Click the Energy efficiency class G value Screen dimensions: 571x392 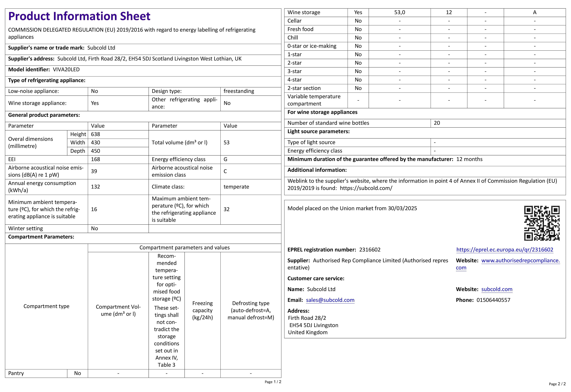pos(225,159)
